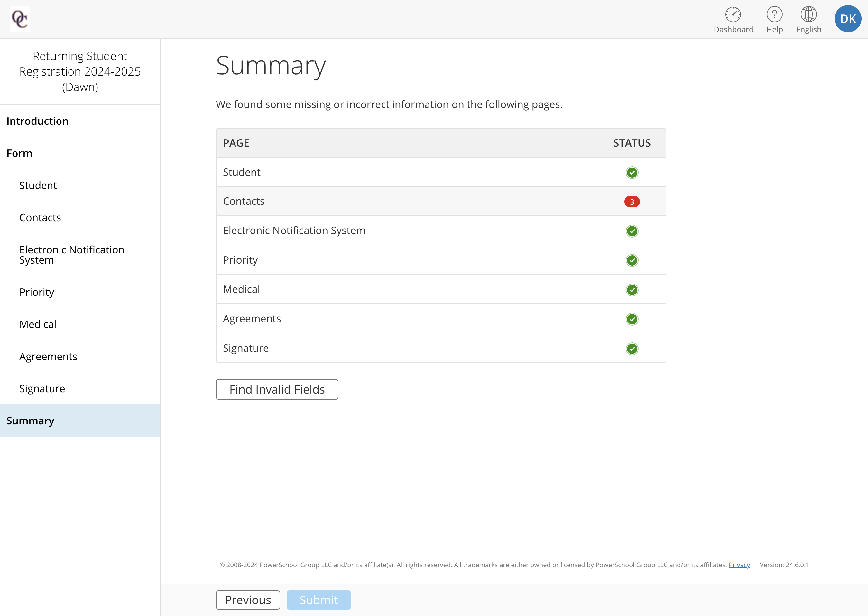Click the Student row in the table
Viewport: 868px width, 616px height.
441,172
